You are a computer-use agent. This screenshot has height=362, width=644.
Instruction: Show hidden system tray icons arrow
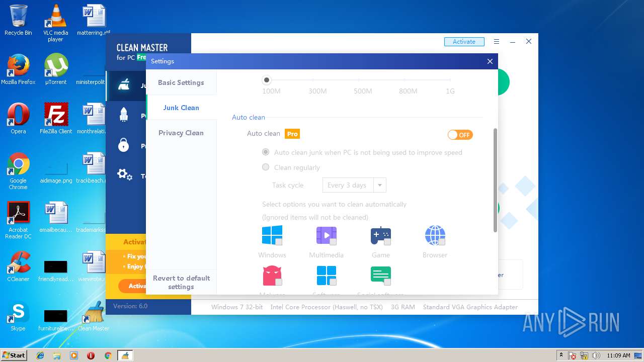click(x=560, y=355)
